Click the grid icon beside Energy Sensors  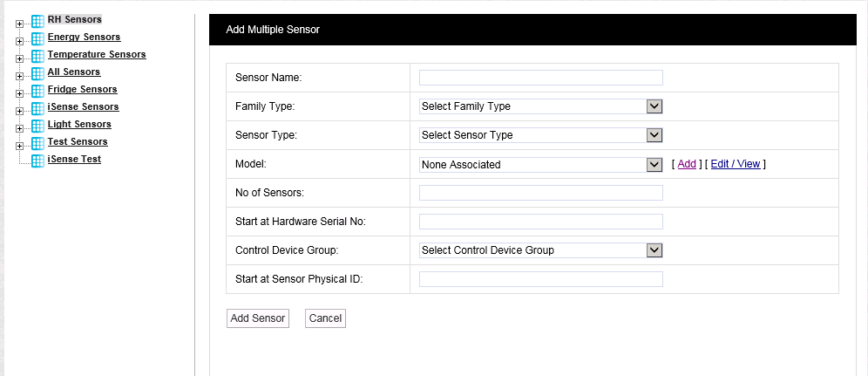point(37,39)
